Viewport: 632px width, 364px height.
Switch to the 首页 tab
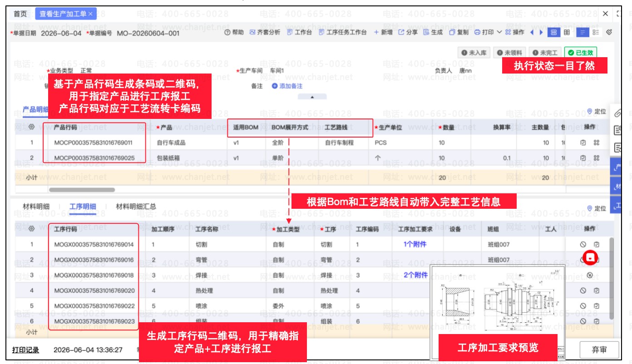20,14
